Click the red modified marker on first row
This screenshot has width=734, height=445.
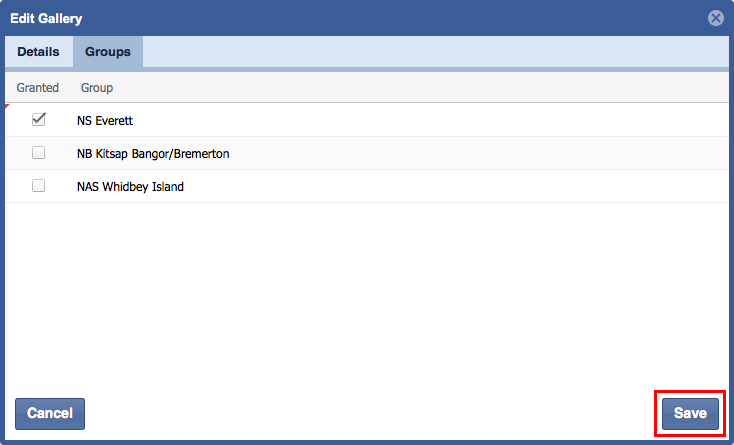point(8,106)
